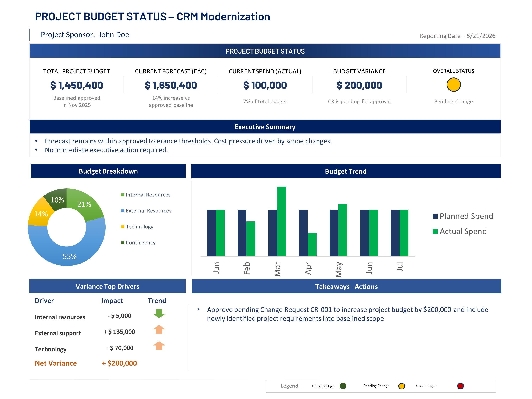This screenshot has height=399, width=532.
Task: Click the orange up arrow for External support
Action: point(159,329)
